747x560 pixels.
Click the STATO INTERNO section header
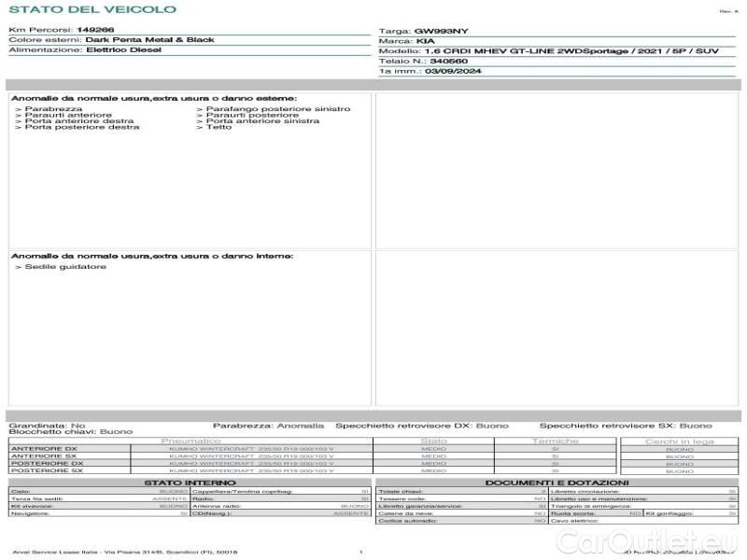(x=190, y=483)
